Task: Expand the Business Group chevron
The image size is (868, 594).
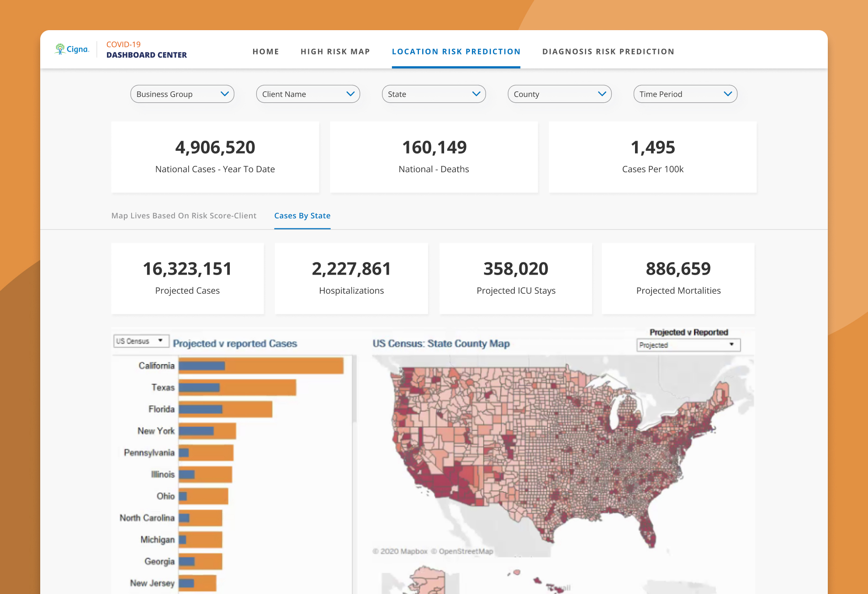Action: pos(224,94)
